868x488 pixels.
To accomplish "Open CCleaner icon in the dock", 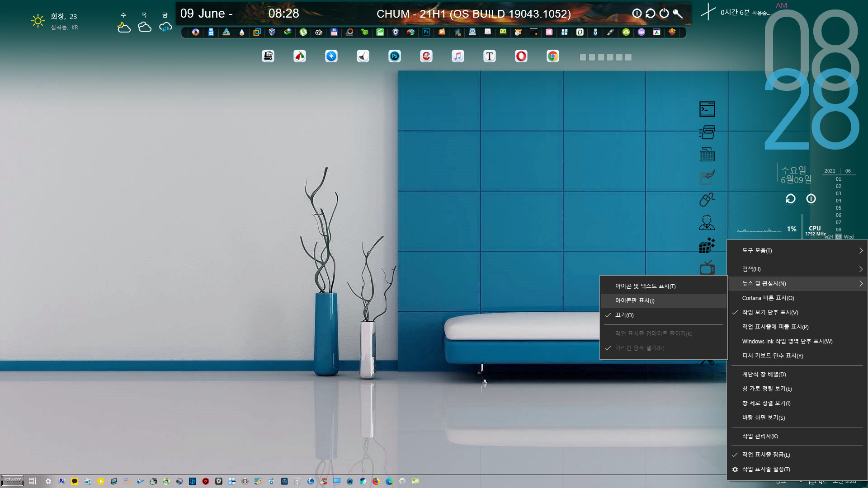I will pos(426,56).
